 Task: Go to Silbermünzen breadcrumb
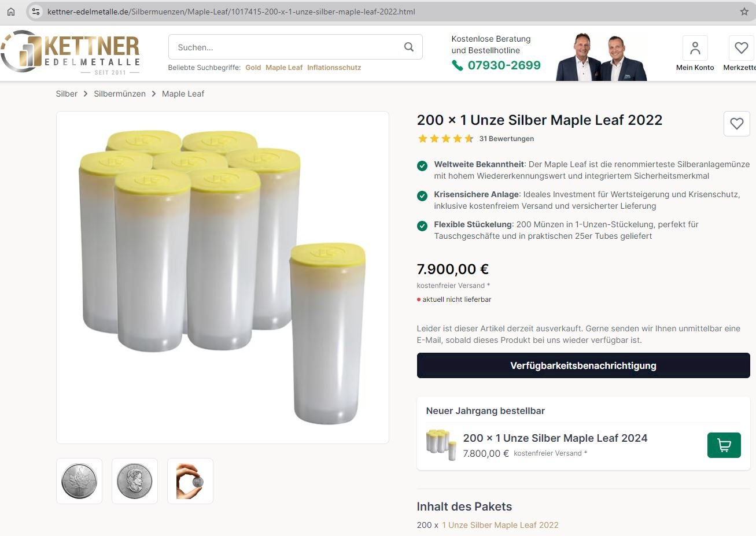click(120, 94)
